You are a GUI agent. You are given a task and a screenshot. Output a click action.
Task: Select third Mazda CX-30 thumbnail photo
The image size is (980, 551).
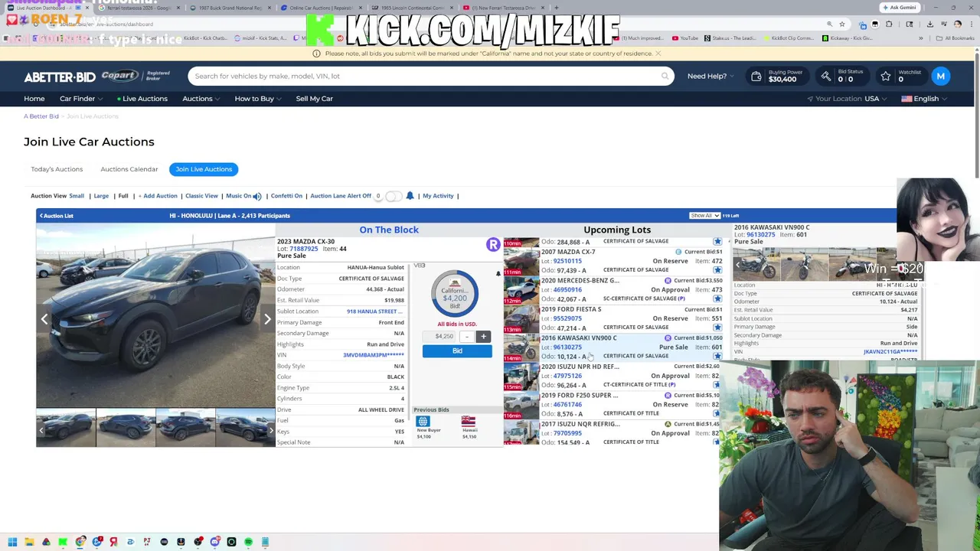pyautogui.click(x=185, y=429)
